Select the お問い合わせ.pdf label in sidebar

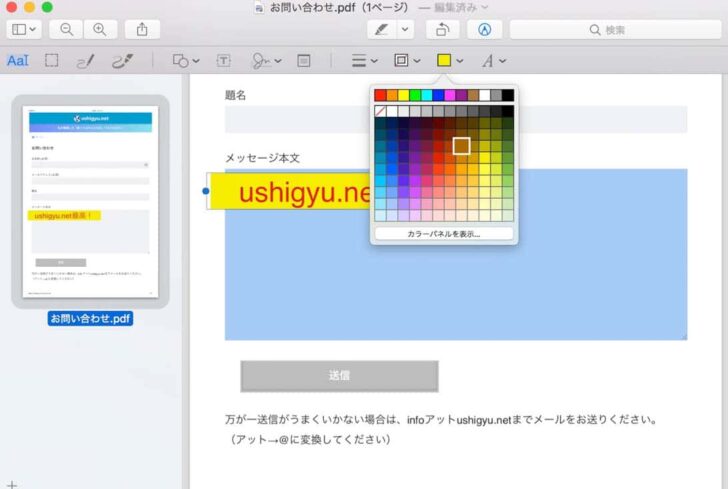pyautogui.click(x=90, y=319)
